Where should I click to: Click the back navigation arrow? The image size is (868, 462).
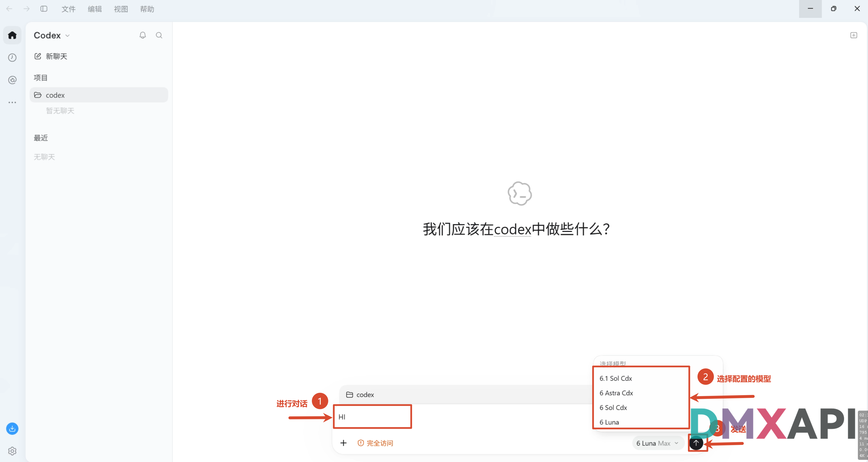click(9, 9)
